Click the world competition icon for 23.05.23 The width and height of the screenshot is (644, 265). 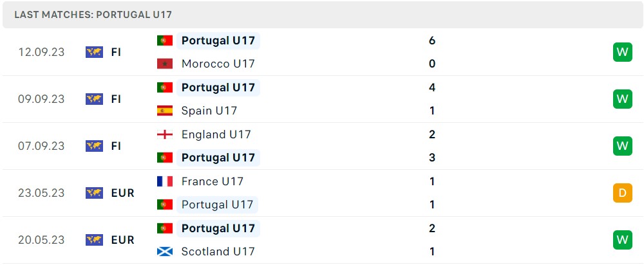click(94, 193)
